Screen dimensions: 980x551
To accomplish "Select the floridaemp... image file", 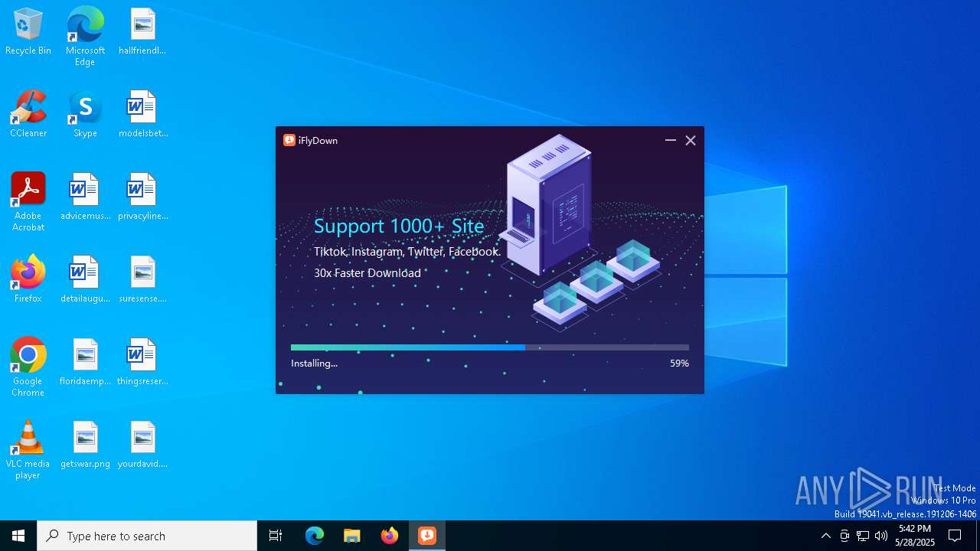I will tap(85, 363).
